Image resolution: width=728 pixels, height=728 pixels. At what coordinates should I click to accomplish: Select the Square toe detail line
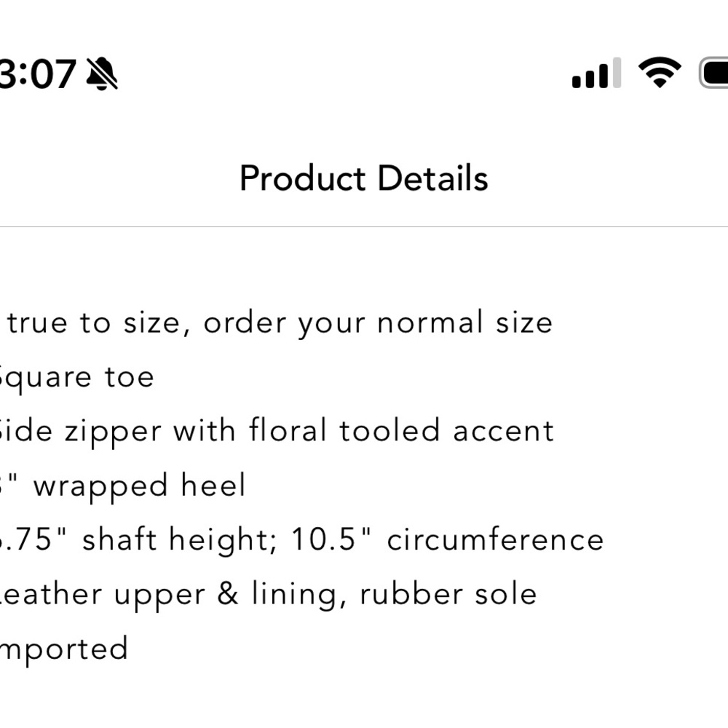click(x=76, y=377)
